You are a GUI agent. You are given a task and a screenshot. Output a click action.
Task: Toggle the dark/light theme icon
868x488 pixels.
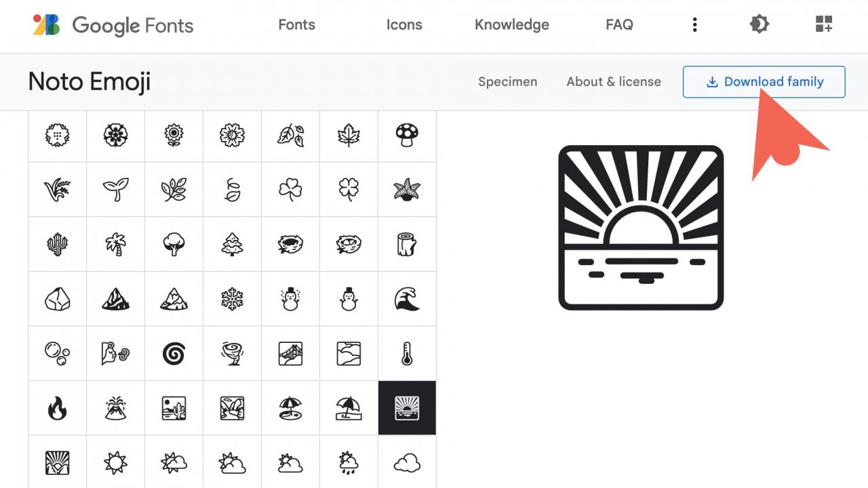click(x=759, y=25)
